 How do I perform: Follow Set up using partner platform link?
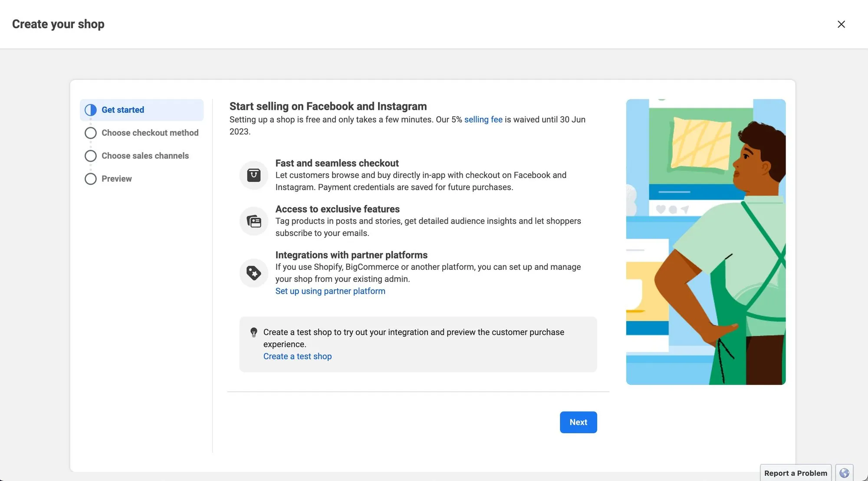tap(330, 291)
